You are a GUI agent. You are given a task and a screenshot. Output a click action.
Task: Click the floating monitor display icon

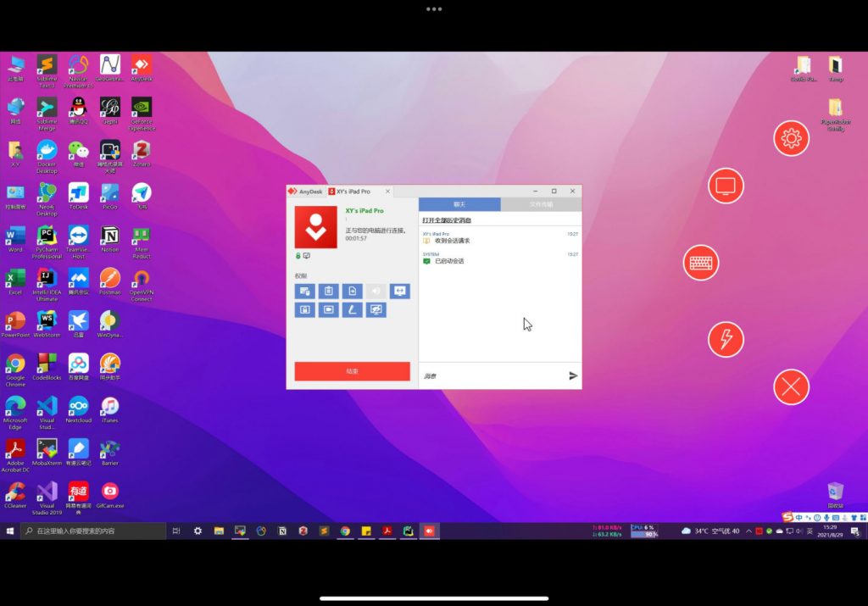tap(726, 185)
